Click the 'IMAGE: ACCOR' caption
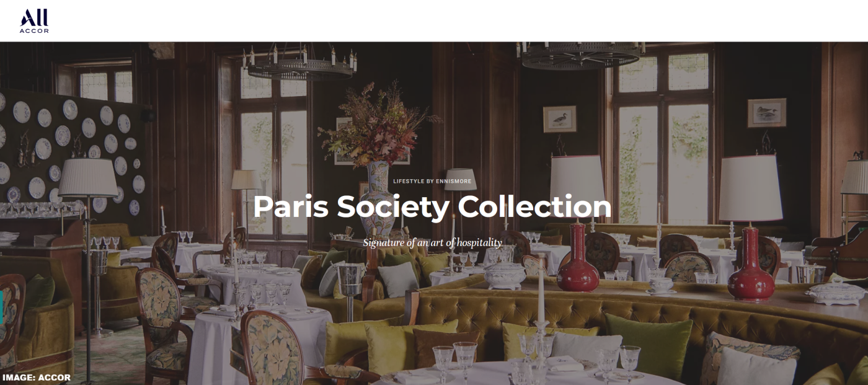 tap(37, 378)
